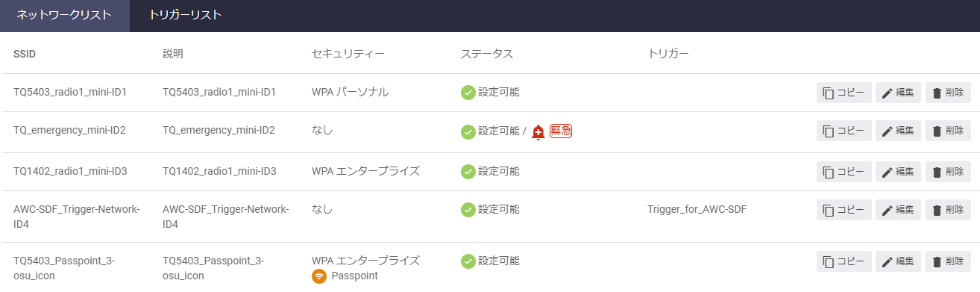Click the red emergency bell icon

538,132
